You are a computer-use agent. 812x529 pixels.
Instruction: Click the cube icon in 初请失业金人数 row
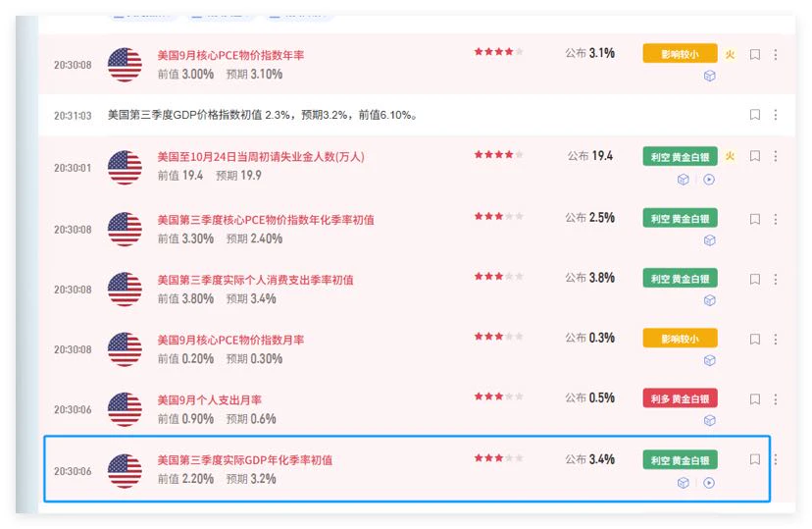point(684,180)
